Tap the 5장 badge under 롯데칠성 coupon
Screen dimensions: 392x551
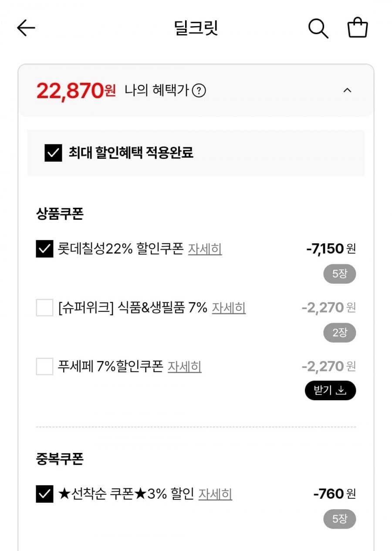tap(339, 274)
